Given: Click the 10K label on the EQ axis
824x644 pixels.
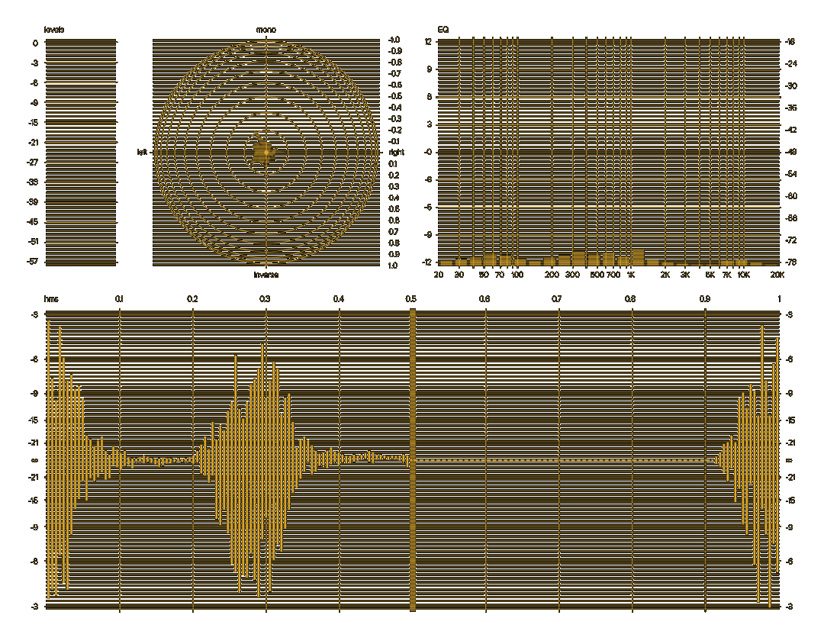Looking at the screenshot, I should pos(743,275).
